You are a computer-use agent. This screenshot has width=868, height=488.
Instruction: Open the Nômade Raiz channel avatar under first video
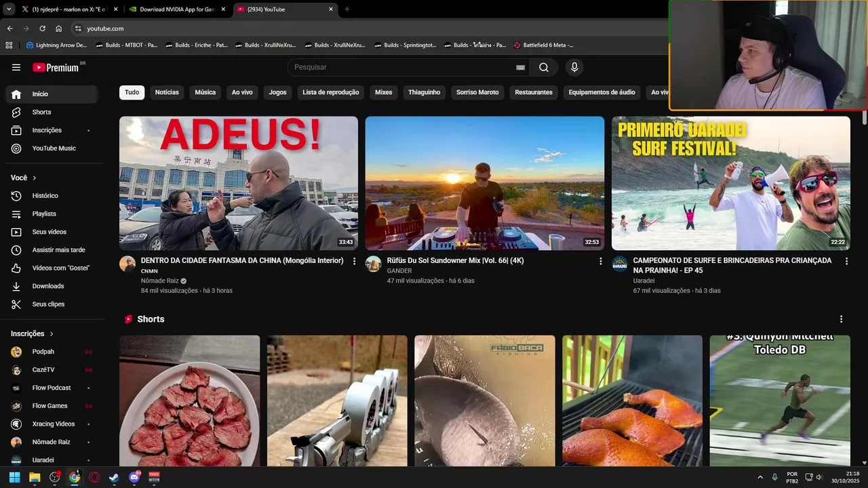click(127, 264)
